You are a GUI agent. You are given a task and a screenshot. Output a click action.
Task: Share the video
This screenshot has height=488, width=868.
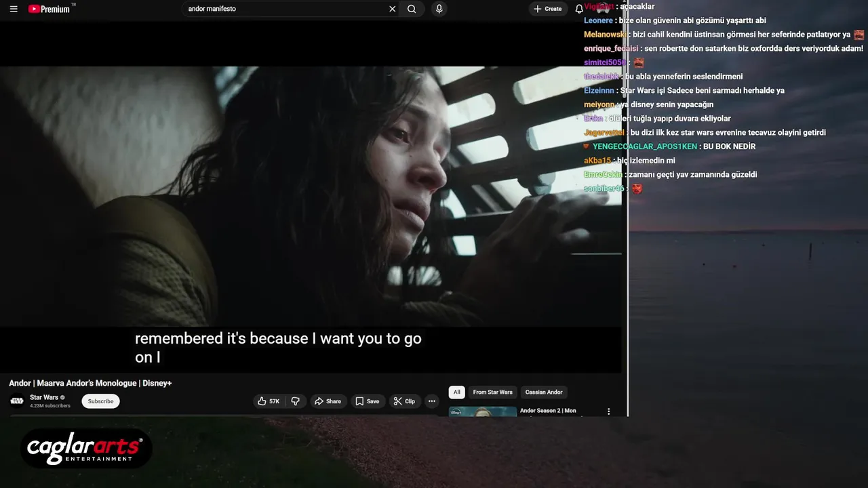click(328, 401)
